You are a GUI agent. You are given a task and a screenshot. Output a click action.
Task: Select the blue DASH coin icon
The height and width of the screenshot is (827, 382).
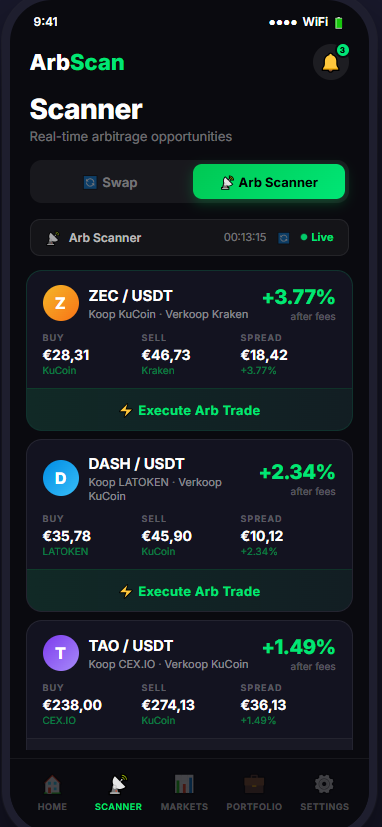(61, 478)
